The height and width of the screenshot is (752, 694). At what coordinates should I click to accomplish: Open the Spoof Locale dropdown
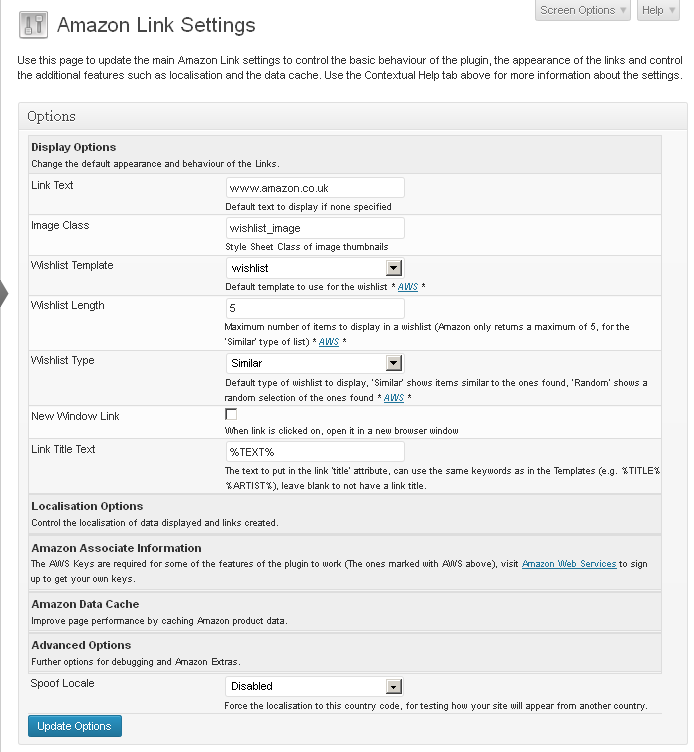click(x=314, y=686)
